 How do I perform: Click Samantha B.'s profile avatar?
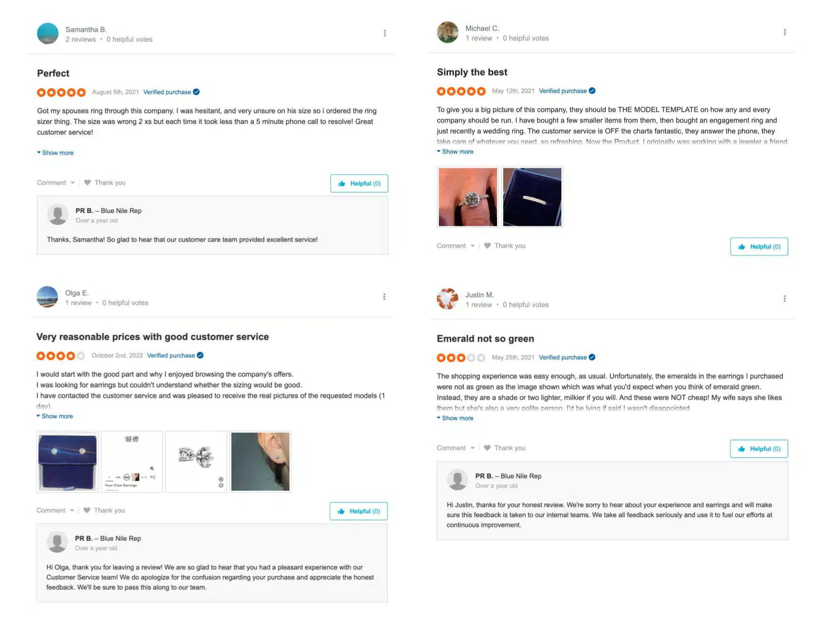[48, 33]
